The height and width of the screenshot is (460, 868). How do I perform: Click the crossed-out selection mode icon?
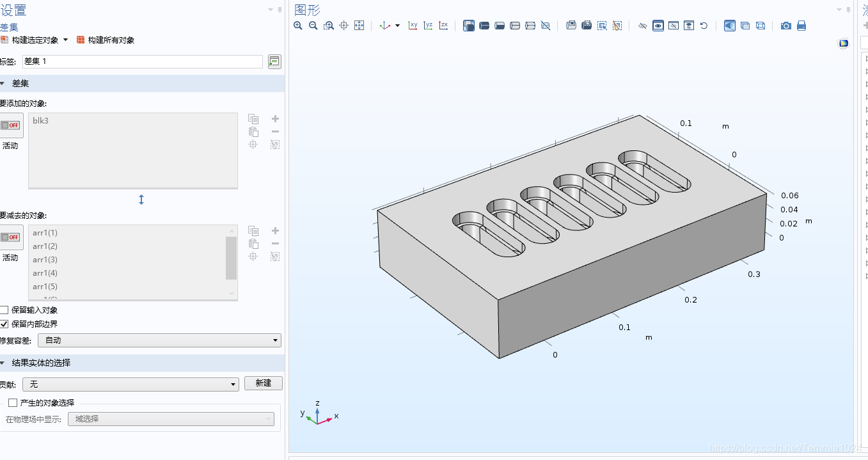click(x=546, y=26)
